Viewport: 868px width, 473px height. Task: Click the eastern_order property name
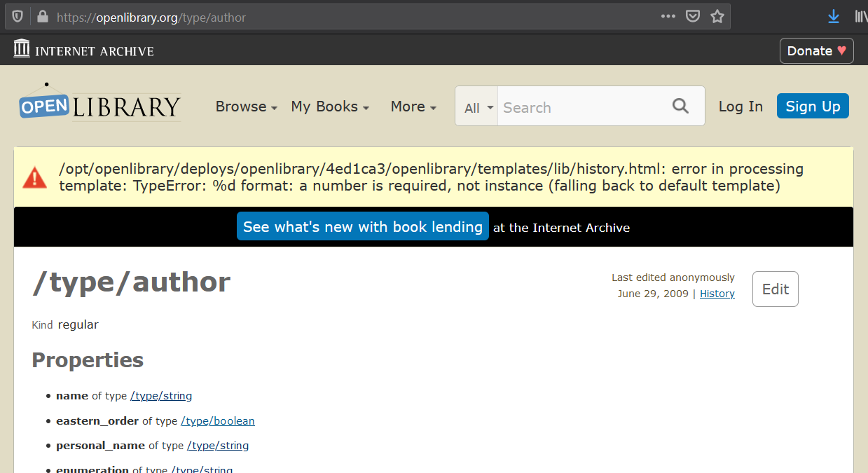97,421
